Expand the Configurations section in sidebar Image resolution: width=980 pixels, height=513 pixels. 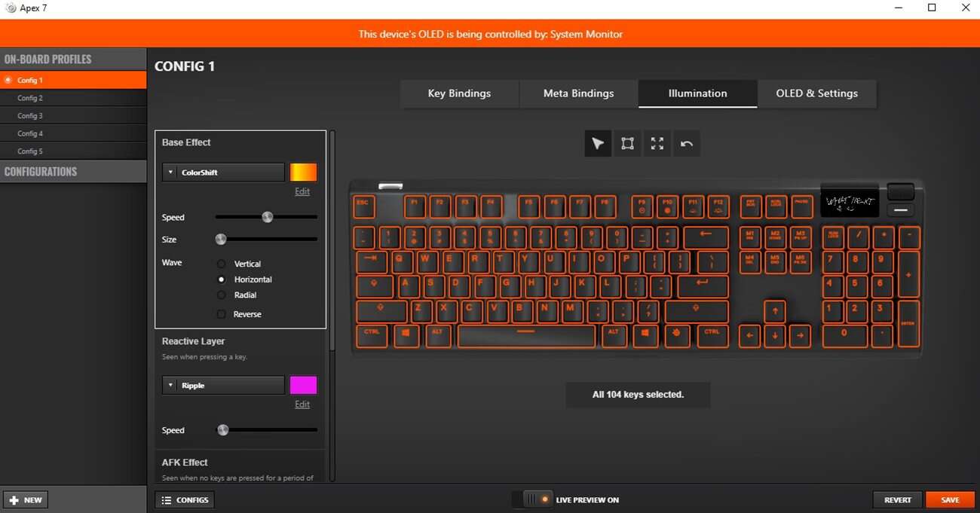click(x=73, y=171)
